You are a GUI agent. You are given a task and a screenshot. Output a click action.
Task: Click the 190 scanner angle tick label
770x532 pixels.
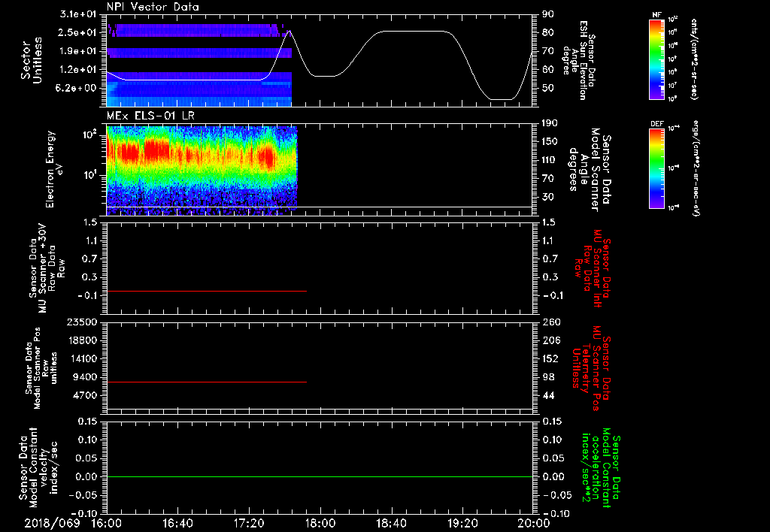click(550, 123)
